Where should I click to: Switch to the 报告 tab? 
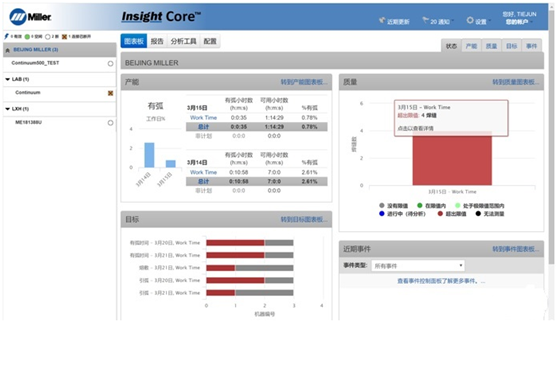pyautogui.click(x=157, y=41)
